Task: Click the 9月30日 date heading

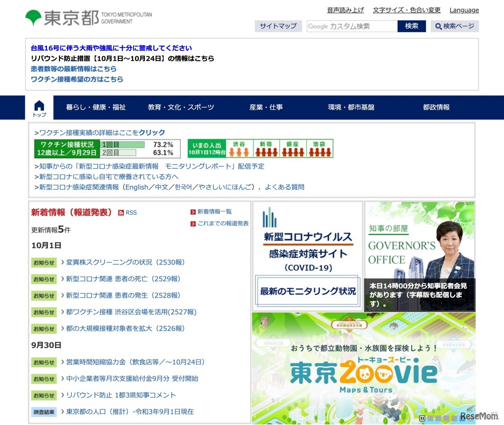Action: [46, 345]
